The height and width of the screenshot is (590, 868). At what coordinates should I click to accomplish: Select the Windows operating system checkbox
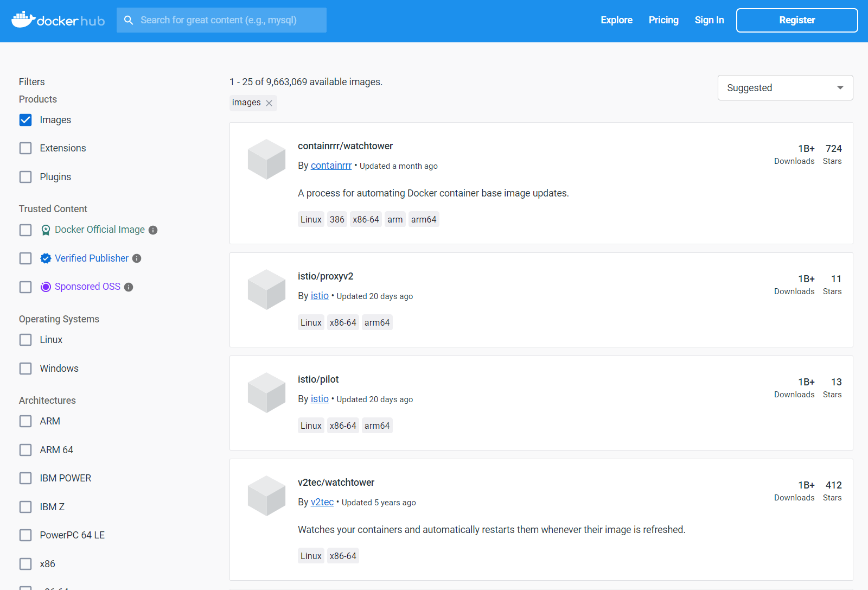25,369
